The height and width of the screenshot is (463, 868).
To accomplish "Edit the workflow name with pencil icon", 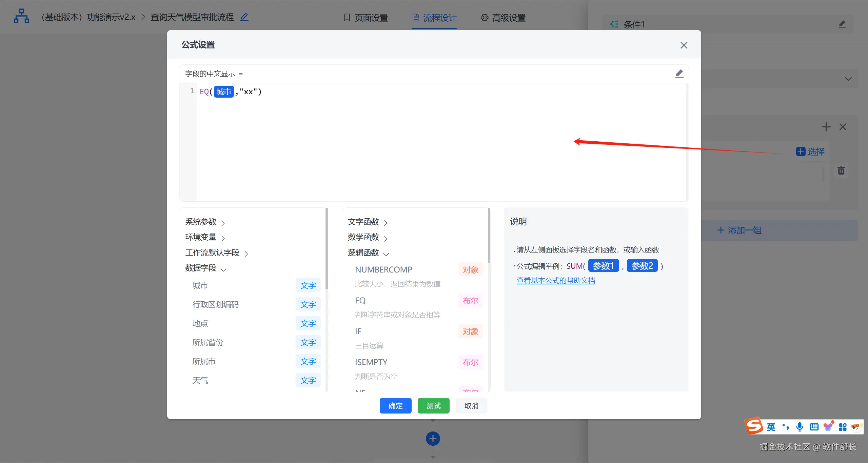I will (244, 17).
